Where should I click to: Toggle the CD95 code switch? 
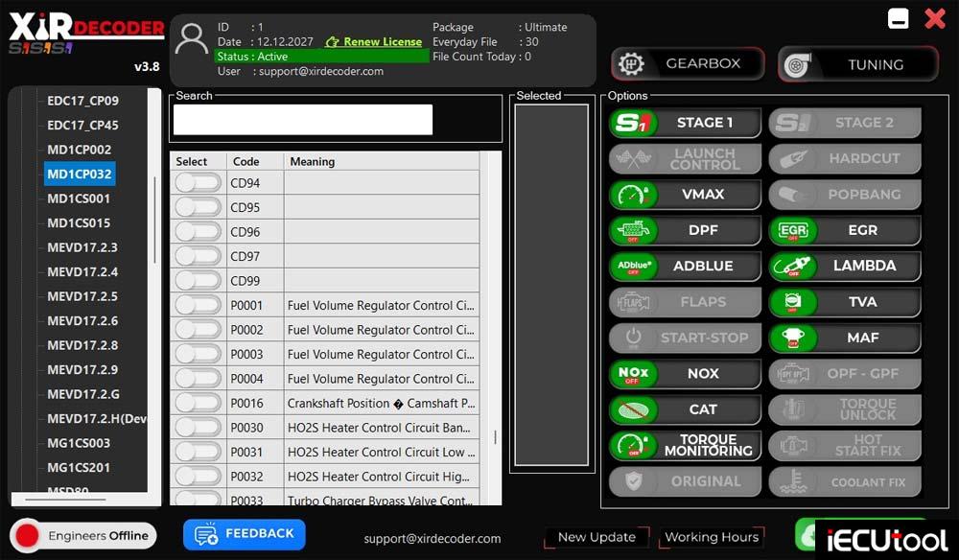198,207
